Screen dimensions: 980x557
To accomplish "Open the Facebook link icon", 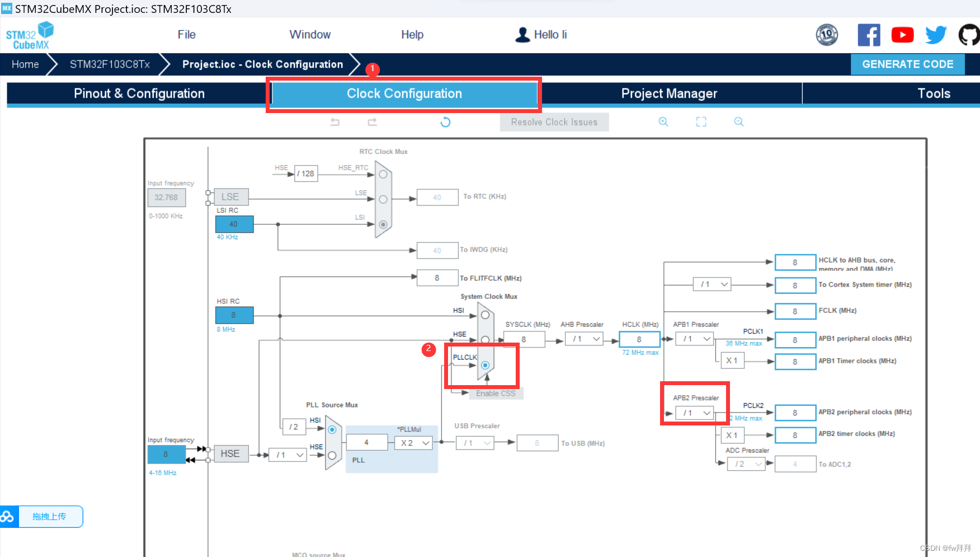I will 869,35.
